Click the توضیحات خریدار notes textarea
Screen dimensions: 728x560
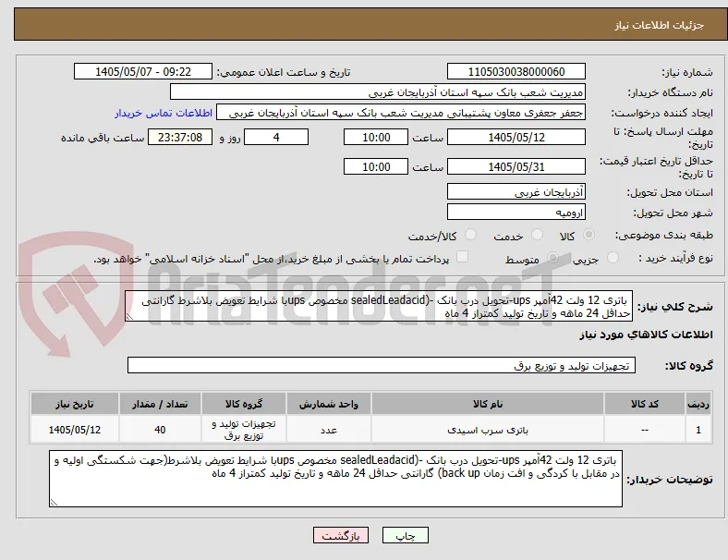coord(335,479)
